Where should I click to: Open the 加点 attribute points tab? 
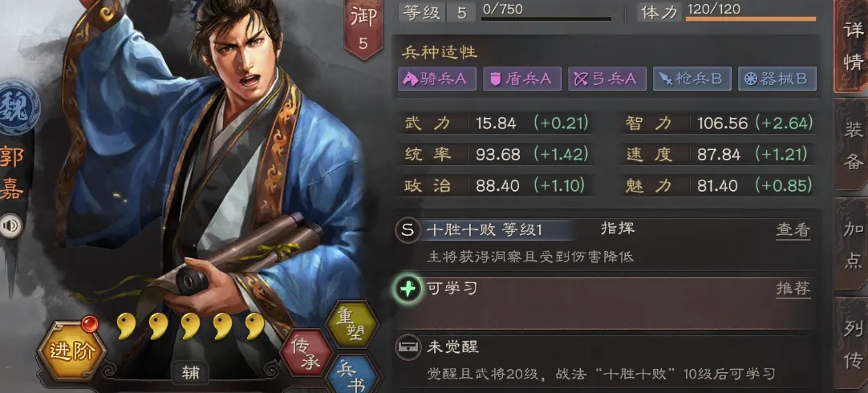[853, 245]
